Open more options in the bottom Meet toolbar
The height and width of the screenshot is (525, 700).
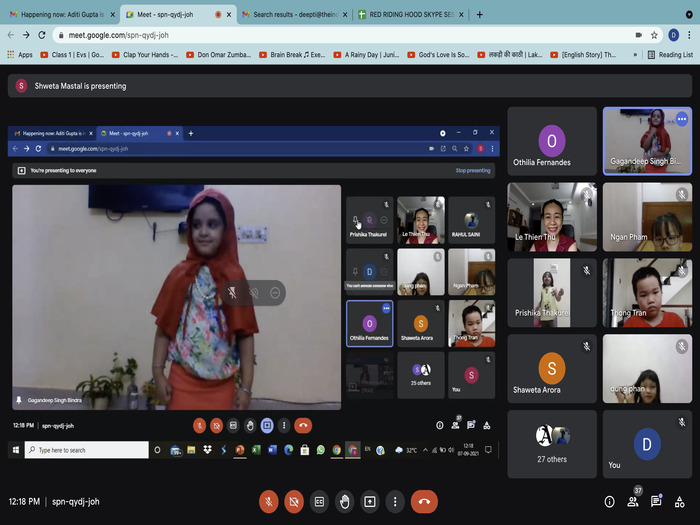395,502
